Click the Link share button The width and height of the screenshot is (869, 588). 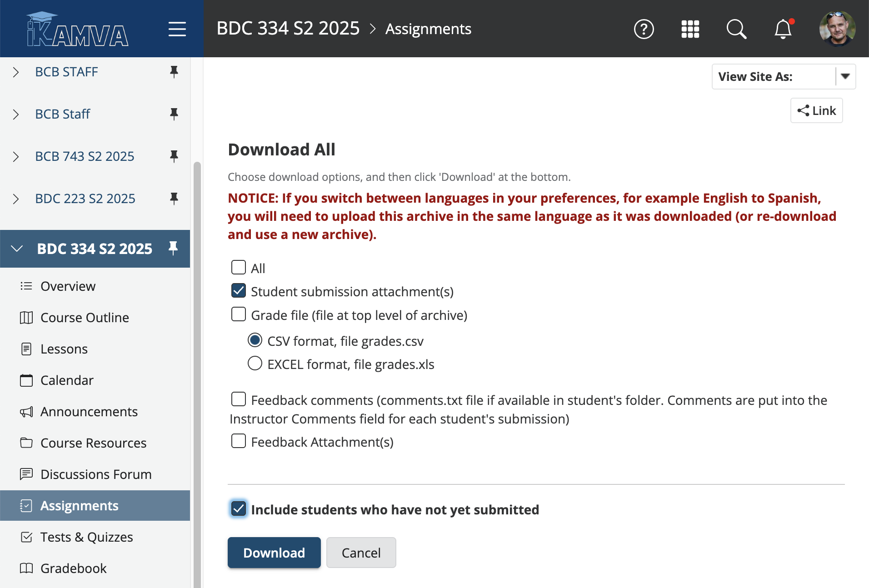coord(816,111)
